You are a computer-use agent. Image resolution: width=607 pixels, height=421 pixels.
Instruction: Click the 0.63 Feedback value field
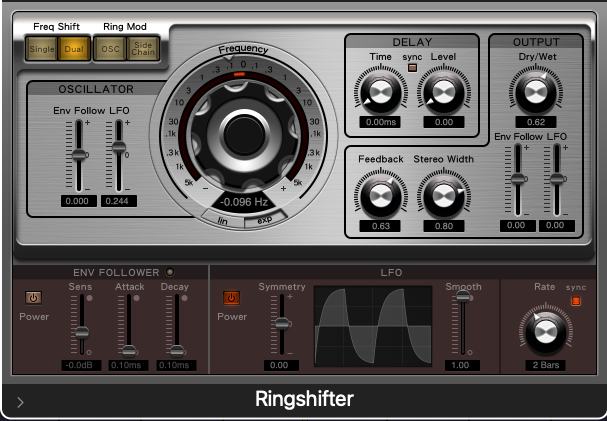click(x=380, y=226)
